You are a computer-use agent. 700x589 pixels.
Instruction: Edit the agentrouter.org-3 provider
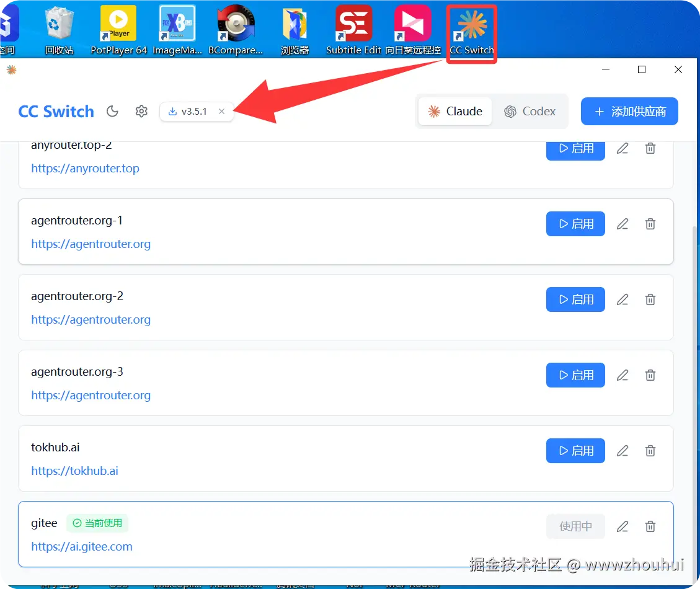click(622, 375)
